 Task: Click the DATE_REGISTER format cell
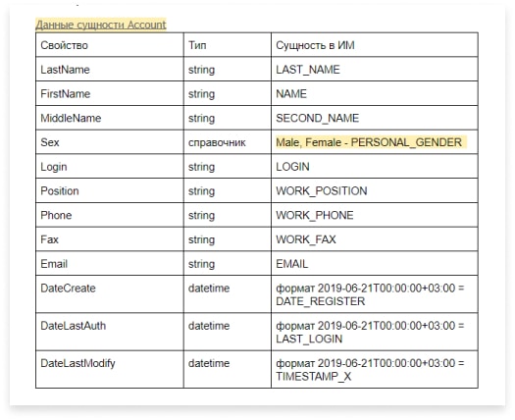click(x=375, y=294)
